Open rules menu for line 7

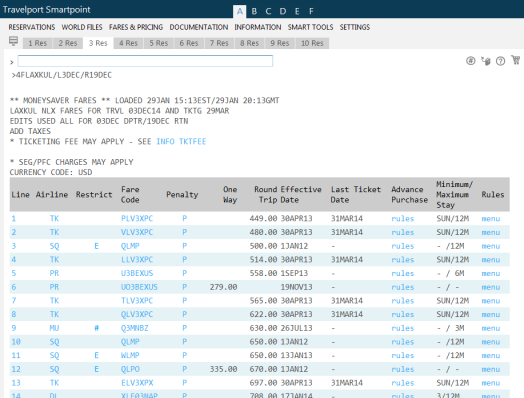coord(491,301)
